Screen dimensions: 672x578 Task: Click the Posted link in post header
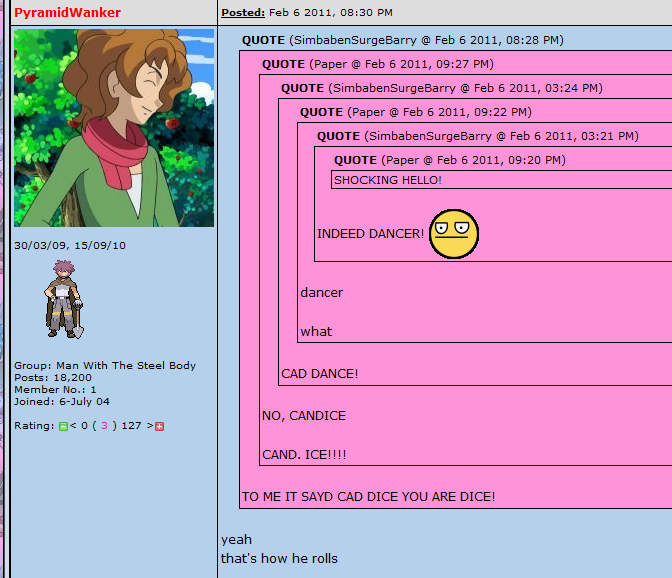click(x=243, y=12)
